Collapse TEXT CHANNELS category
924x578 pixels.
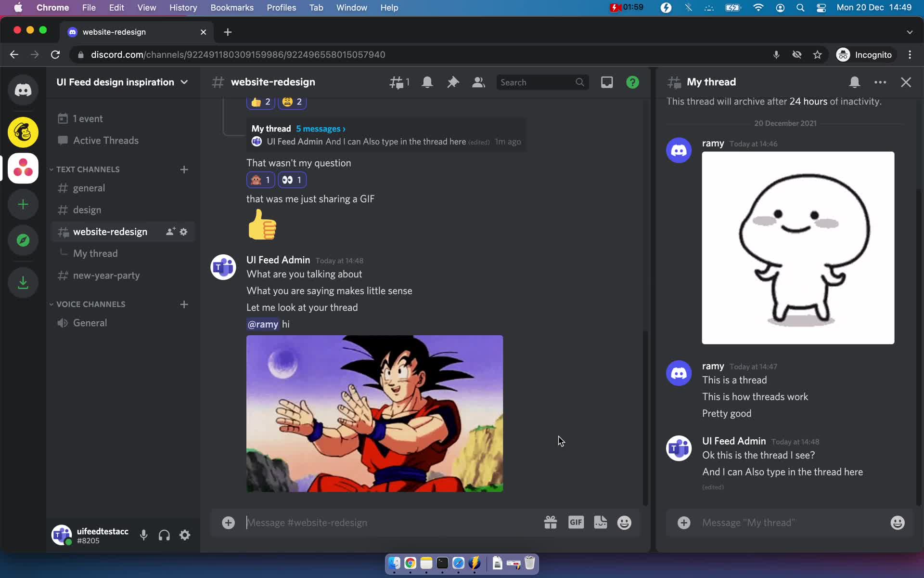pos(85,170)
